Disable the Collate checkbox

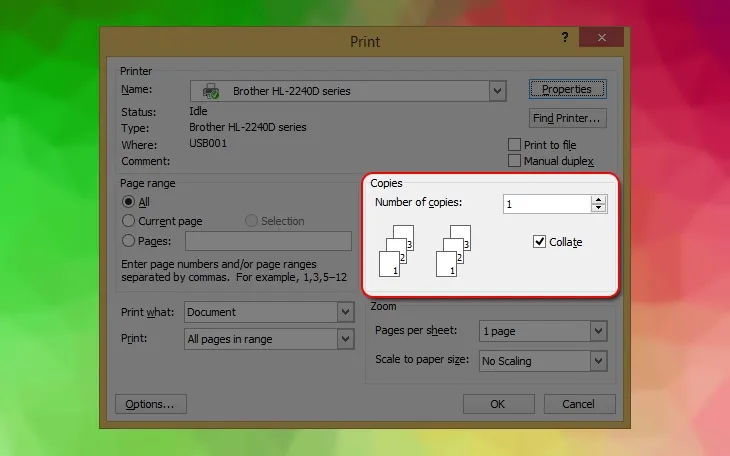pos(540,242)
